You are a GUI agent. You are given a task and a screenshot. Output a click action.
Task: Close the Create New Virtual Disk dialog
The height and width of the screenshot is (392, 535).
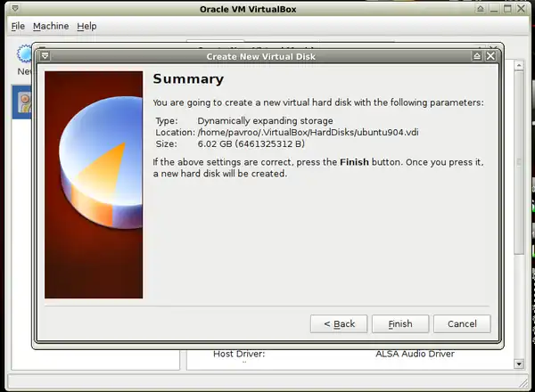coord(491,55)
